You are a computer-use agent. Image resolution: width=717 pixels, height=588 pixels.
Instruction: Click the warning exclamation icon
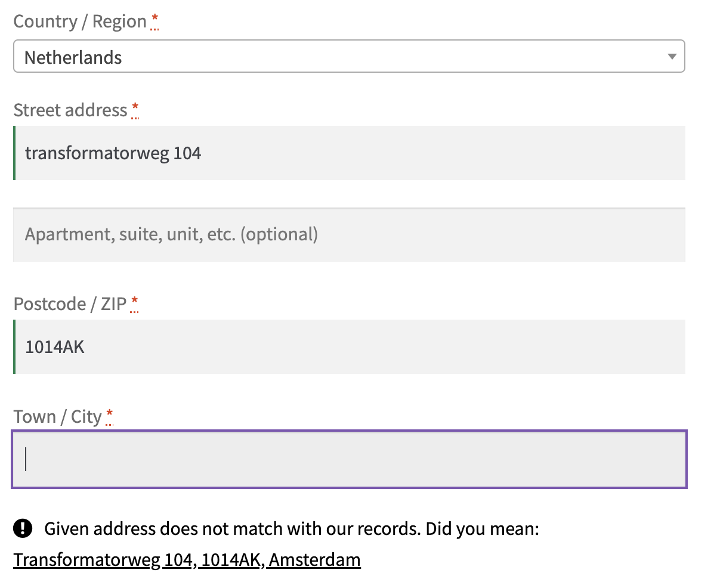pos(23,528)
